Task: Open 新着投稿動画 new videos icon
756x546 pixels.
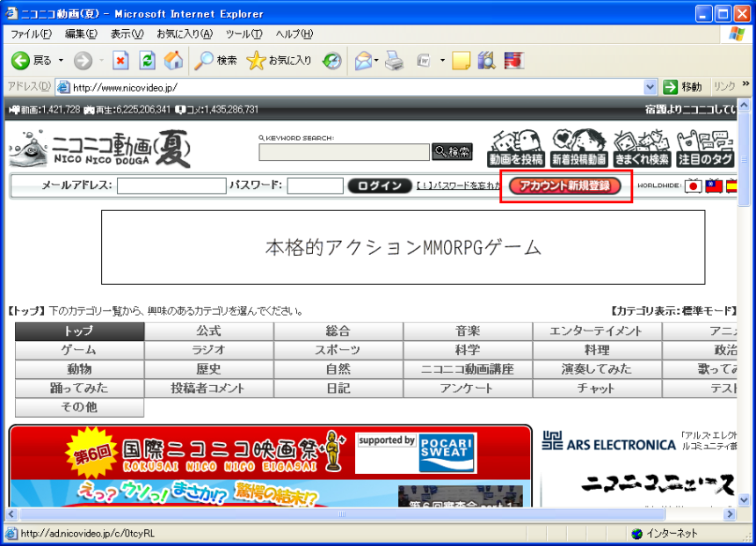Action: point(579,149)
